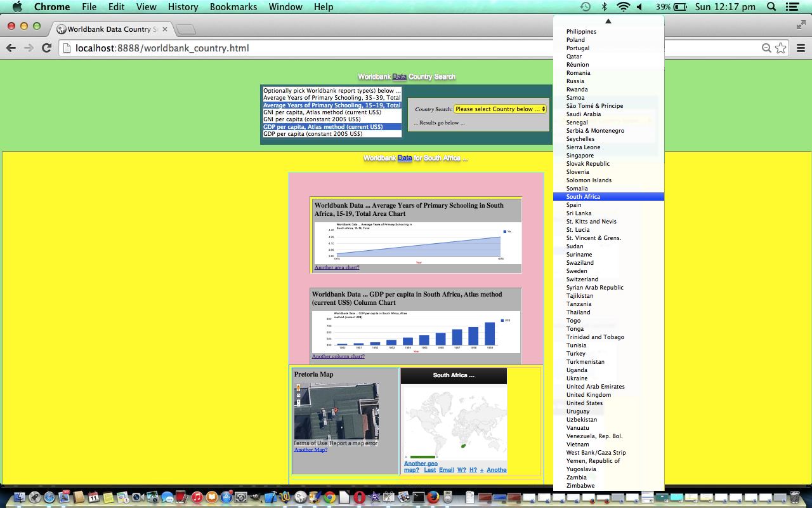Open the Trash in the Dock
The width and height of the screenshot is (812, 508).
[x=795, y=498]
